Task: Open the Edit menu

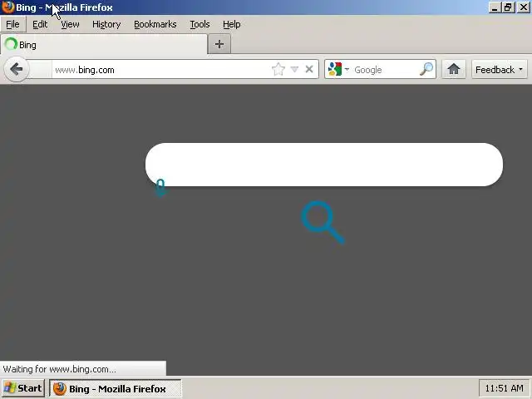Action: pyautogui.click(x=40, y=24)
